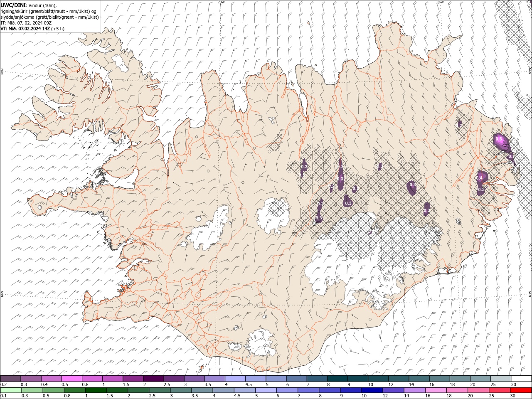Click the 15W longitude label at the top
Viewport: 532px width, 399px height.
click(440, 2)
